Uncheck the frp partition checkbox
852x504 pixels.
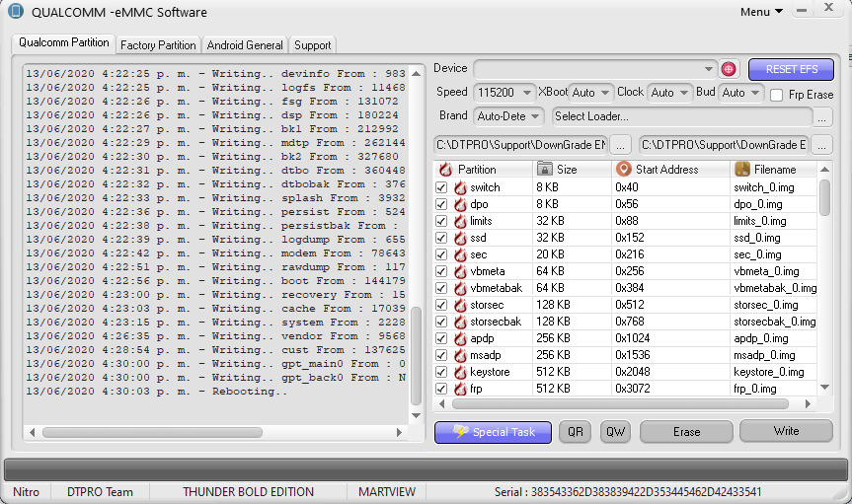(441, 389)
